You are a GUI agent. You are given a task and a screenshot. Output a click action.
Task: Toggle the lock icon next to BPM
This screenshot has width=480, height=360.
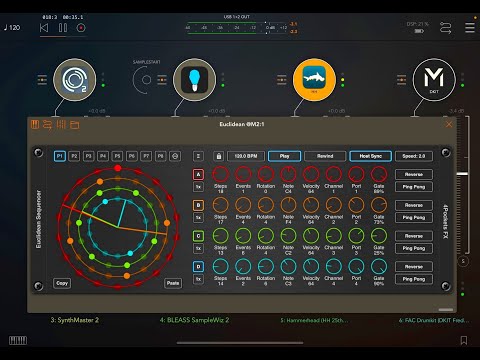[x=219, y=156]
